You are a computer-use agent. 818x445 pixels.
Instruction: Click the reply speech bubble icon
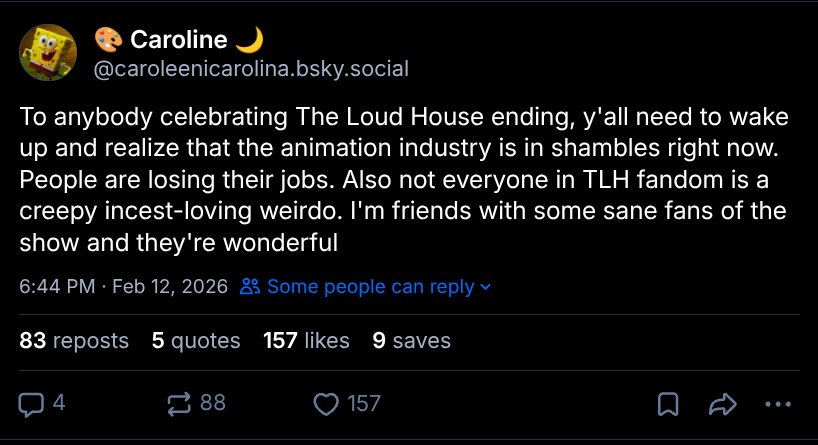pyautogui.click(x=32, y=403)
